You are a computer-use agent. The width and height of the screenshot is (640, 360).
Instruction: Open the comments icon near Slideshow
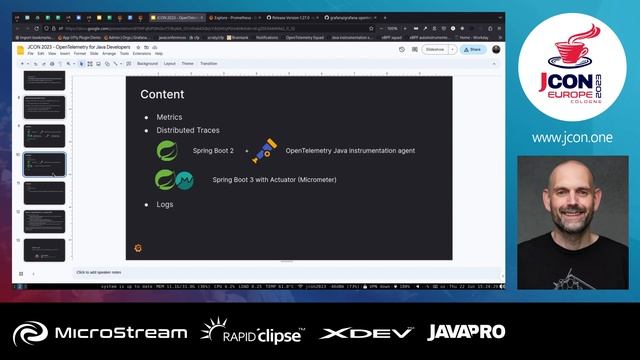point(415,49)
